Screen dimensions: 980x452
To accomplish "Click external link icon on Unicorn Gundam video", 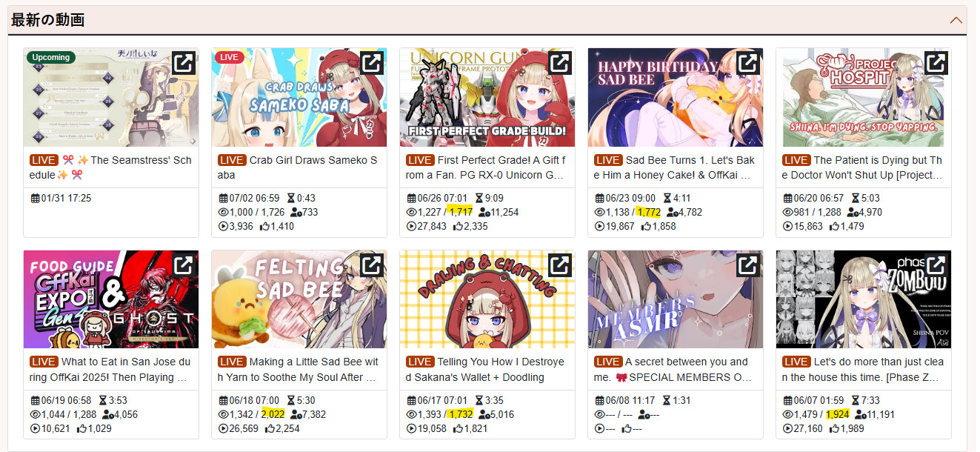I will pyautogui.click(x=560, y=63).
